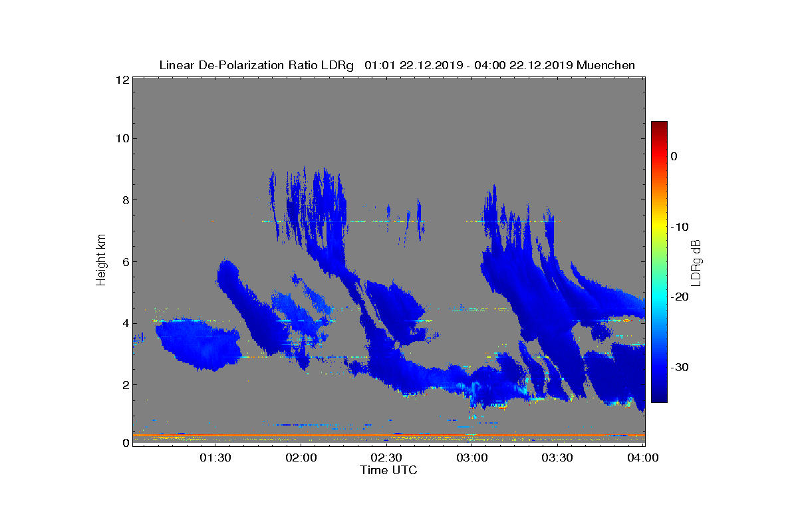Click the 0 km height tick label
798x532 pixels.
(124, 443)
